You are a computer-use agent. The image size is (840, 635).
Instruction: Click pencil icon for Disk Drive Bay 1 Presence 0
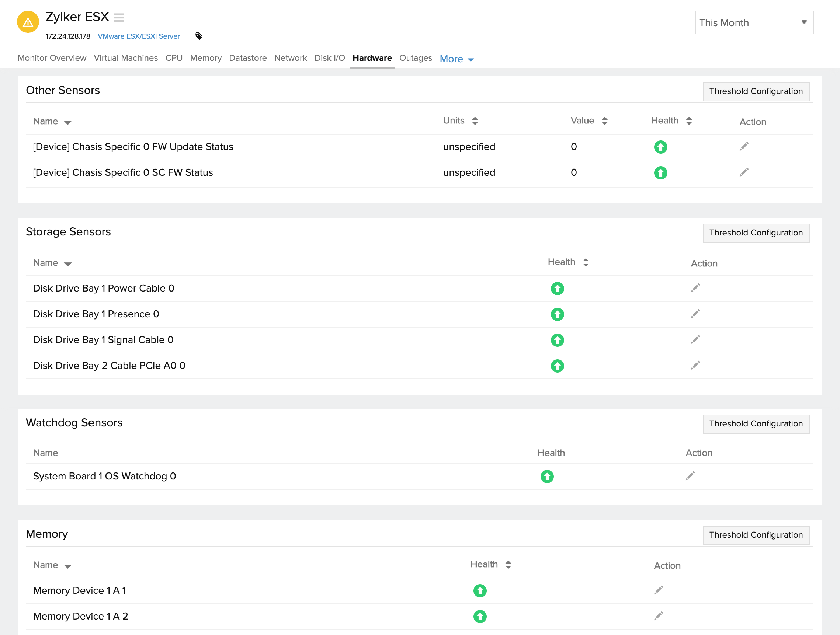coord(695,314)
